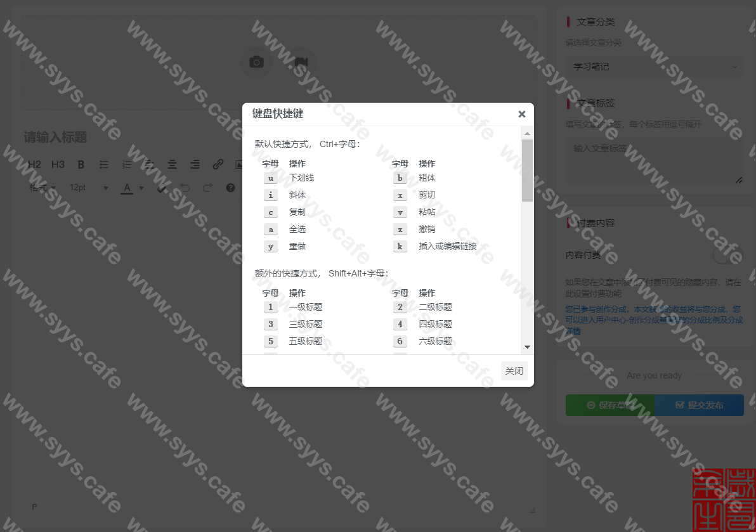
Task: Expand the 学习笔记 category dropdown
Action: click(x=654, y=67)
